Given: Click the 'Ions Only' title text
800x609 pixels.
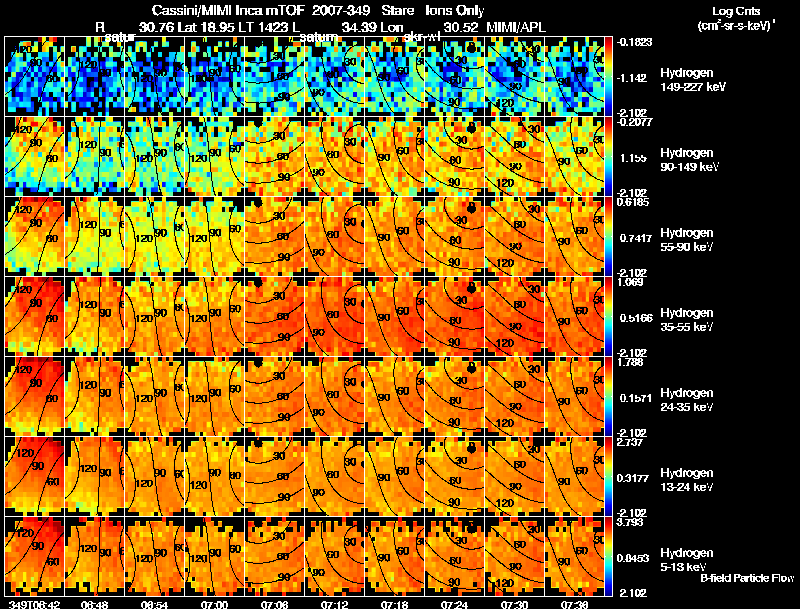Looking at the screenshot, I should (455, 11).
